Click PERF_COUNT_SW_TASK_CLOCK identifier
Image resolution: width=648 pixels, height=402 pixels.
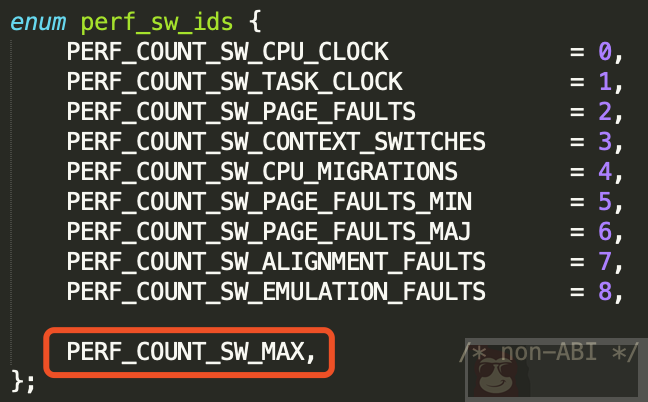(234, 82)
